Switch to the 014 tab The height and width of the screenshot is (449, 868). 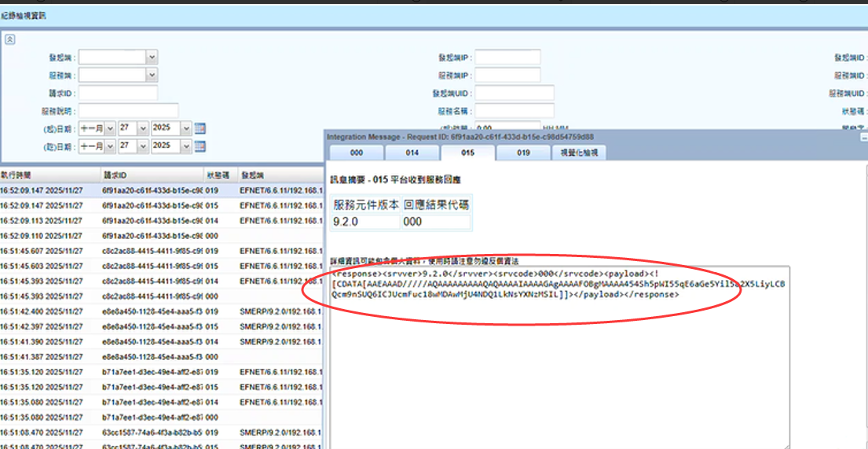[412, 153]
